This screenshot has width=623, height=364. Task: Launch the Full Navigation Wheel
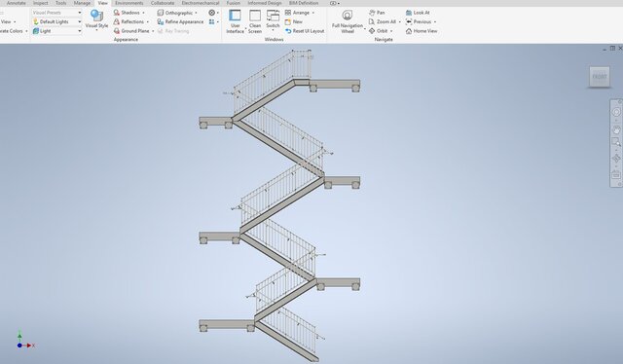348,21
